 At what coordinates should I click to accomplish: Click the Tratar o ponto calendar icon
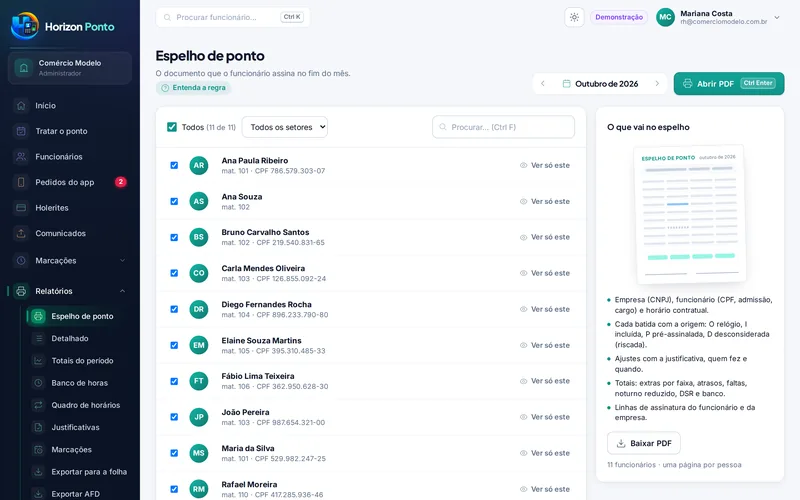coord(21,131)
